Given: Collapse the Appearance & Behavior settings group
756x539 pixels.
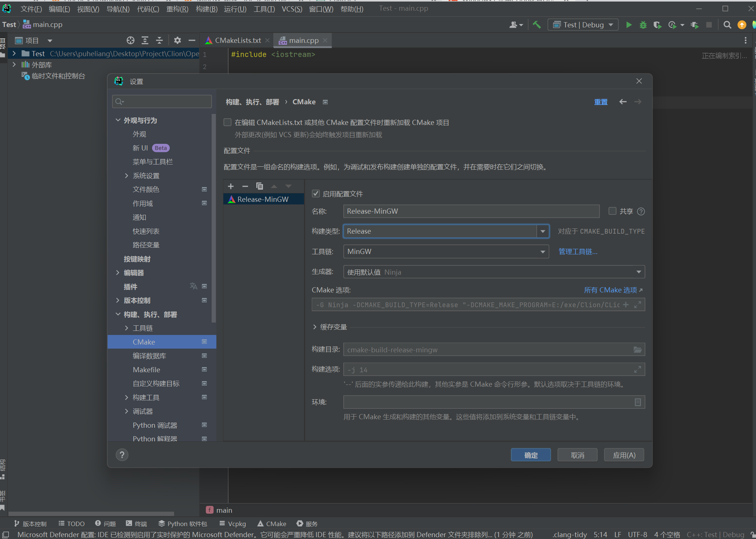Looking at the screenshot, I should click(x=118, y=120).
